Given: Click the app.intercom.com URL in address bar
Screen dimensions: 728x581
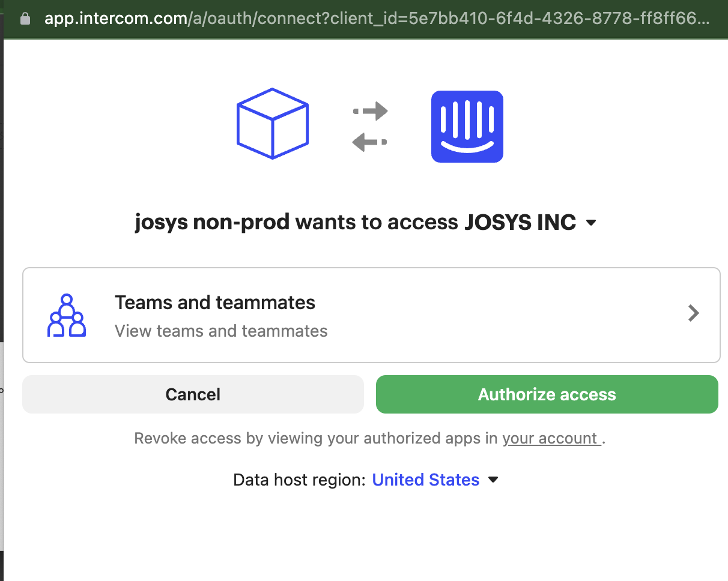Looking at the screenshot, I should point(376,19).
